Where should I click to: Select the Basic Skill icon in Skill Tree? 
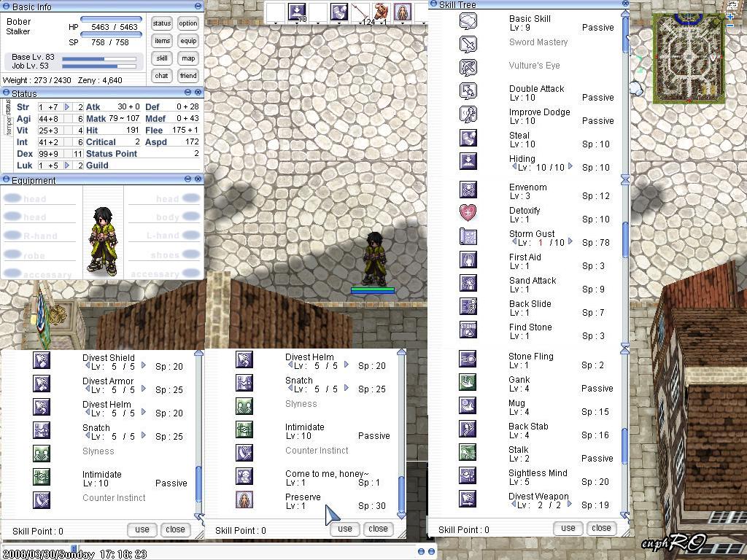click(468, 21)
